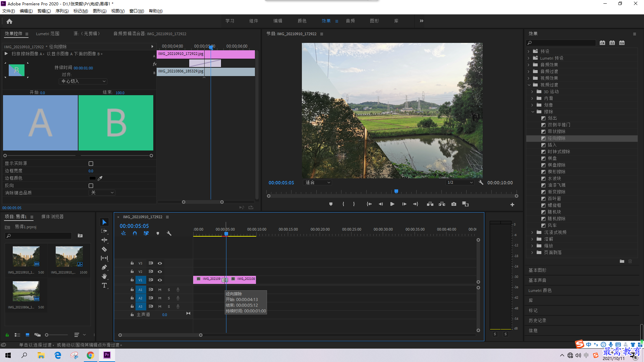Select the Hand tool

tap(104, 276)
